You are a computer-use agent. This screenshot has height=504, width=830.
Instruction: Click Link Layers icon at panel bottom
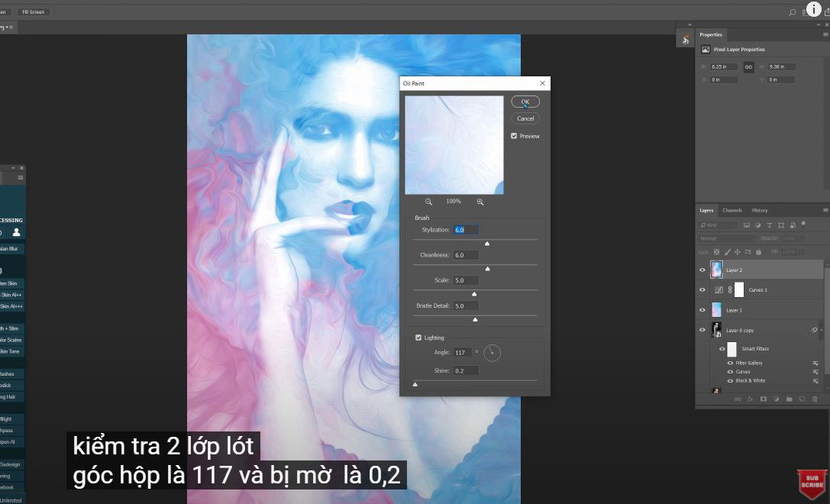tap(738, 399)
